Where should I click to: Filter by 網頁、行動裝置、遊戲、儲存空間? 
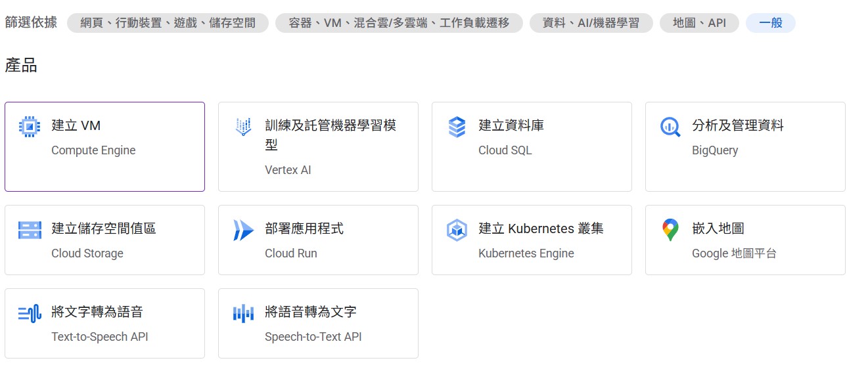tap(168, 23)
